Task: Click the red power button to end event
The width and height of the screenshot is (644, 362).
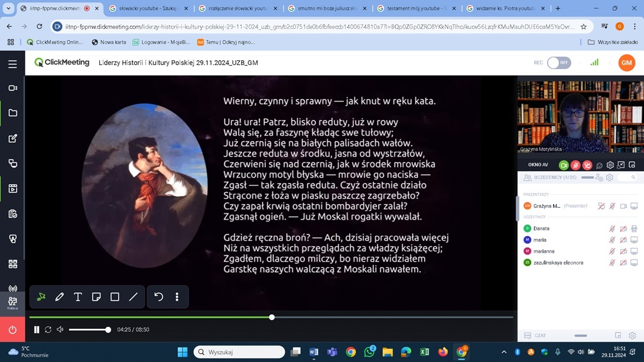Action: [x=13, y=330]
